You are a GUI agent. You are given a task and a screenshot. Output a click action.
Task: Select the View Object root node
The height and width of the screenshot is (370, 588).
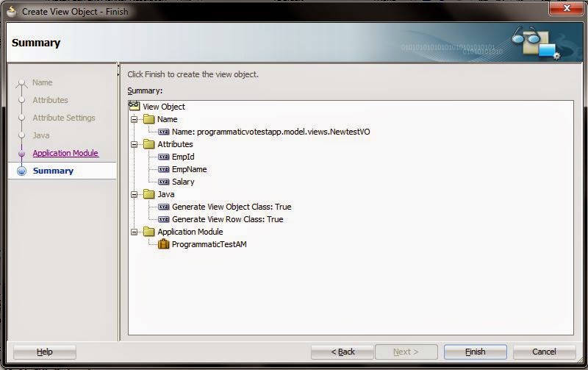(164, 107)
